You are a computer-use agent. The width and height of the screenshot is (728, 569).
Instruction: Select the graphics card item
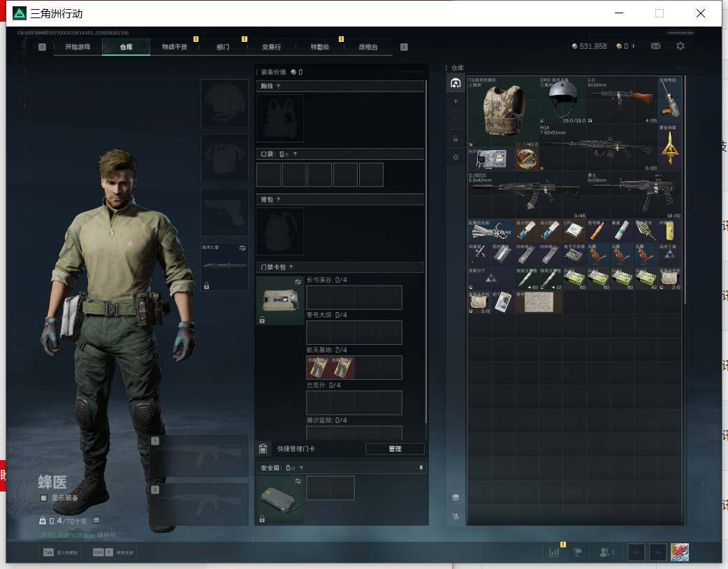click(491, 159)
